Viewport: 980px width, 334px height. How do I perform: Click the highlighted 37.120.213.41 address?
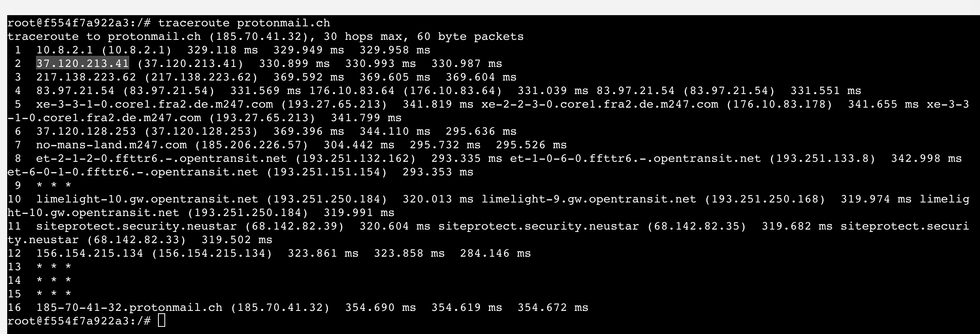click(83, 63)
